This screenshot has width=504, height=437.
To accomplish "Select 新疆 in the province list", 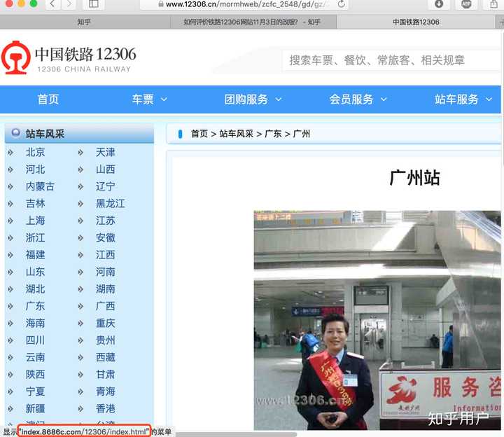I will [36, 409].
